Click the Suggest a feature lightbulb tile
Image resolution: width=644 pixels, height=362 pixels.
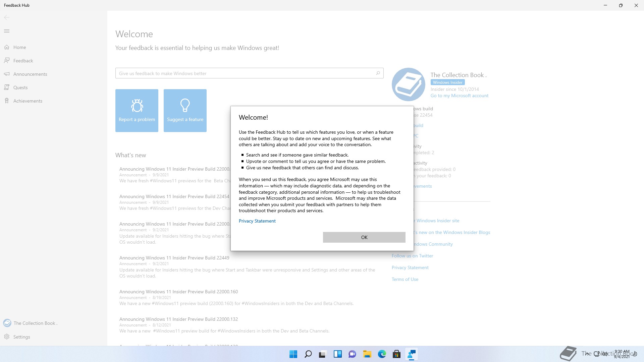(185, 111)
